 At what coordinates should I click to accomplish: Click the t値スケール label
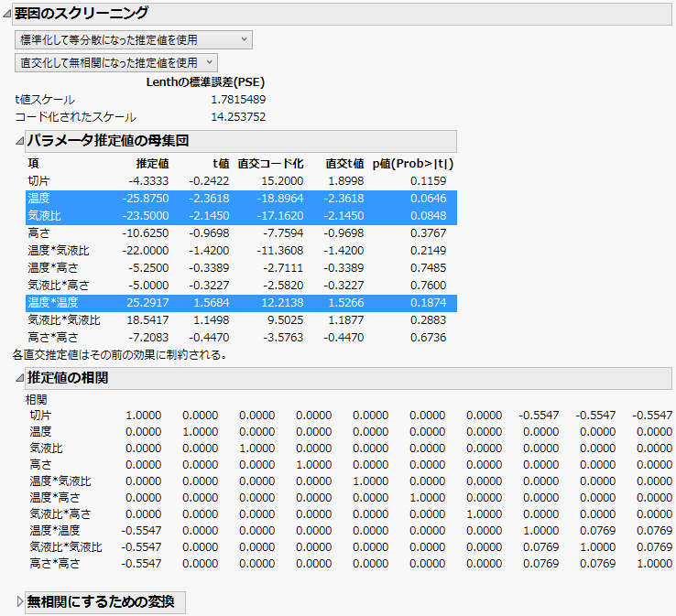[45, 100]
